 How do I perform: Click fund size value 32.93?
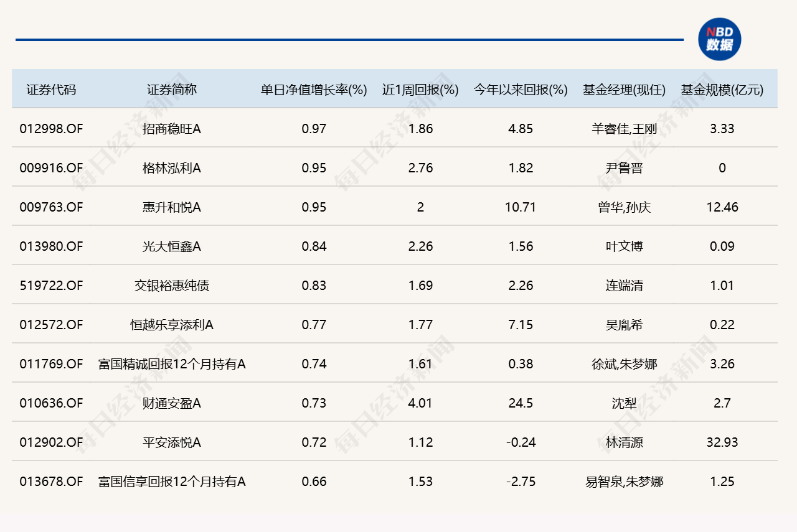pyautogui.click(x=722, y=442)
